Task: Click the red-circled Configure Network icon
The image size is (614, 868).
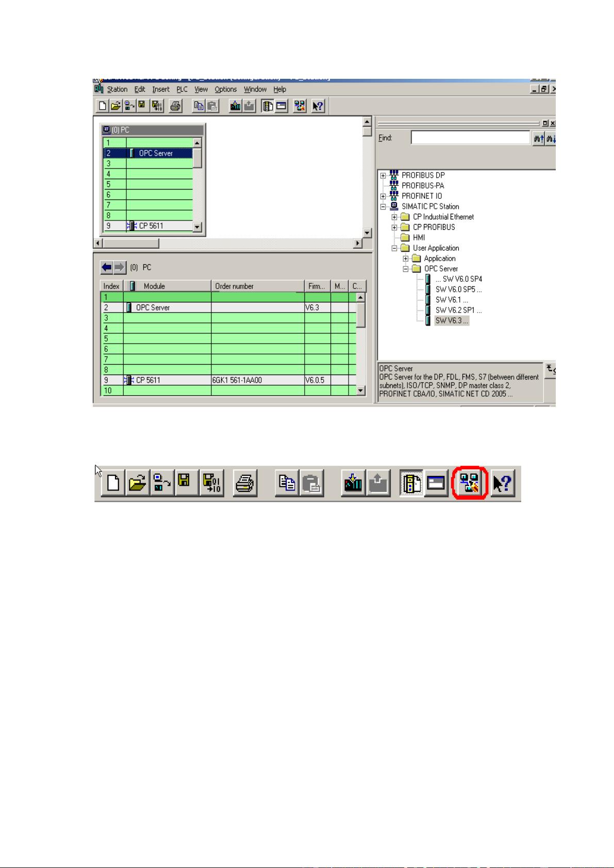Action: point(469,484)
